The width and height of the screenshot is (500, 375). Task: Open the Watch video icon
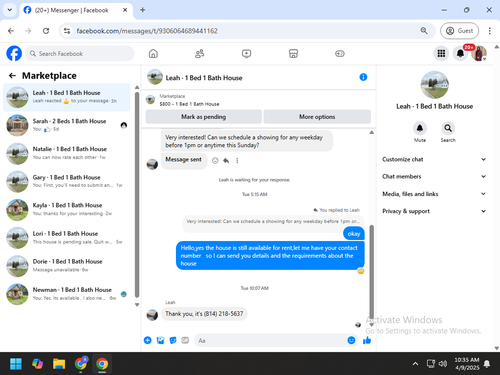tap(246, 53)
